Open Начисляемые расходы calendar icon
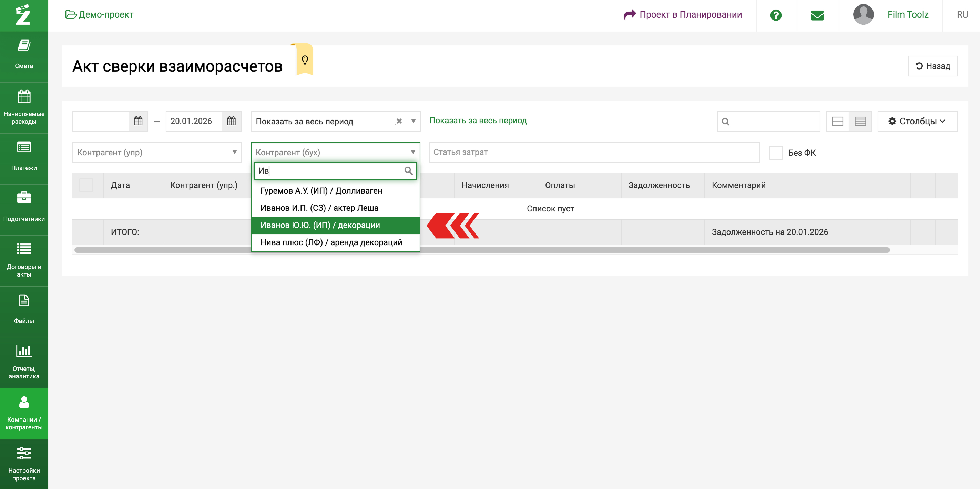The height and width of the screenshot is (489, 980). (x=23, y=97)
